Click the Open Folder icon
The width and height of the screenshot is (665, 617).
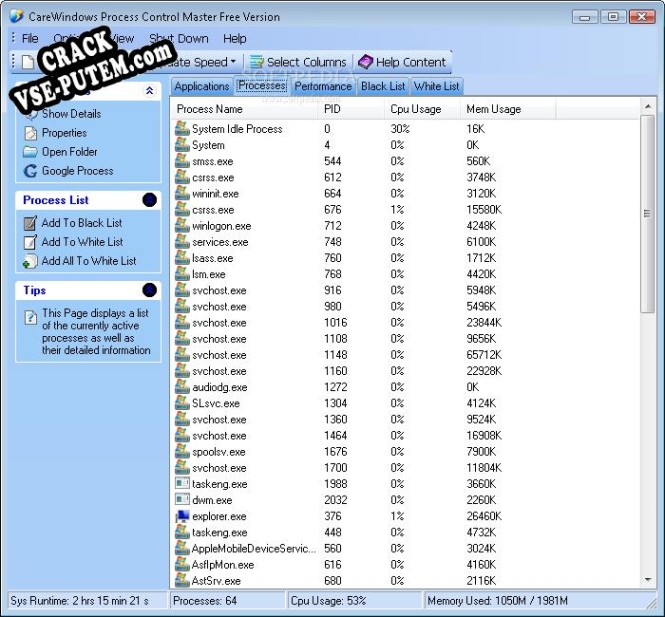point(30,152)
